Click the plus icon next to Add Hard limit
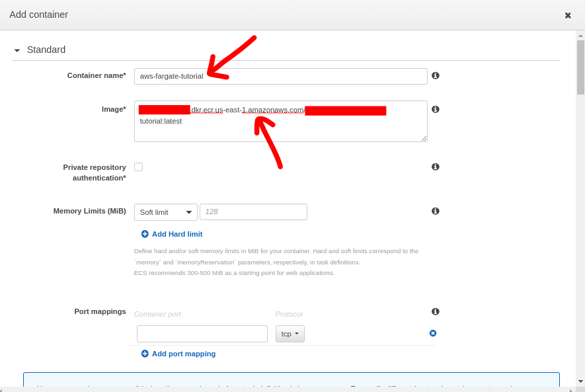Screen dimensions: 585x392 coord(144,234)
